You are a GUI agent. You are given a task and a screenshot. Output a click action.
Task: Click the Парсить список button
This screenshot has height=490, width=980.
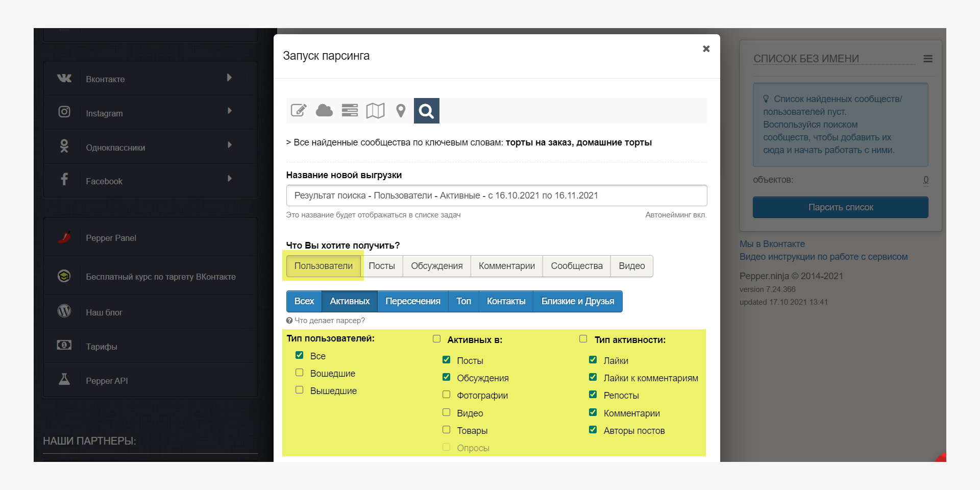click(840, 207)
